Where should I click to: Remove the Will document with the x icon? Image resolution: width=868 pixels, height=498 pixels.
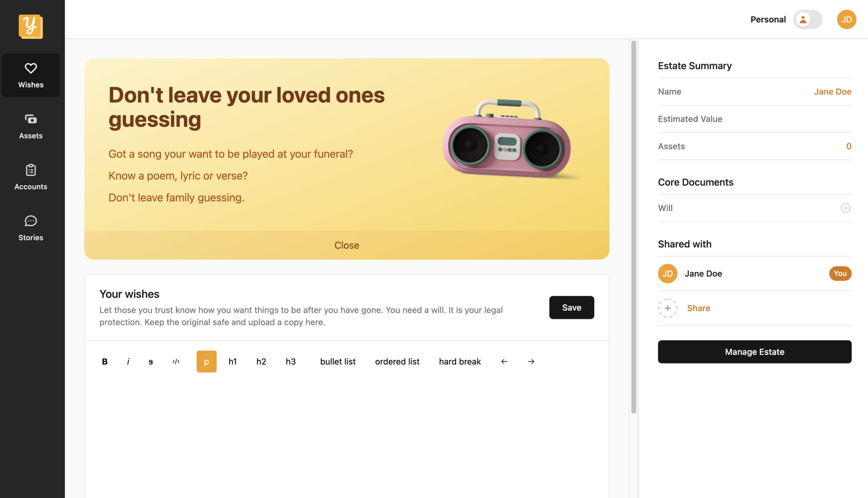click(846, 208)
